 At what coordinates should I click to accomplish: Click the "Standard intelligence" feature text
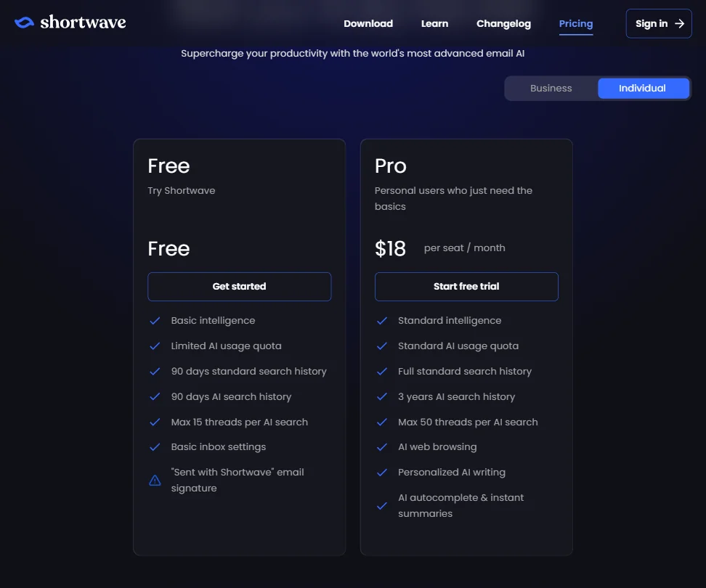click(x=450, y=321)
